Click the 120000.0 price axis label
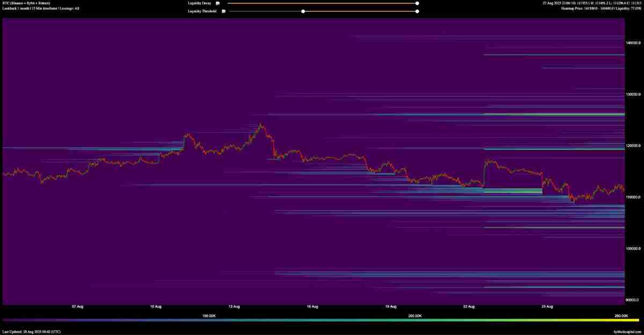The height and width of the screenshot is (335, 644). (x=633, y=144)
